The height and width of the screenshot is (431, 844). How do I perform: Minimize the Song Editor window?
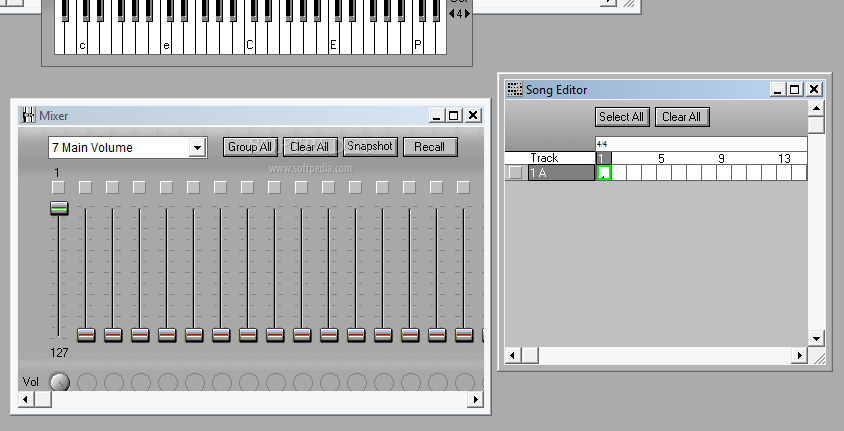tap(777, 89)
